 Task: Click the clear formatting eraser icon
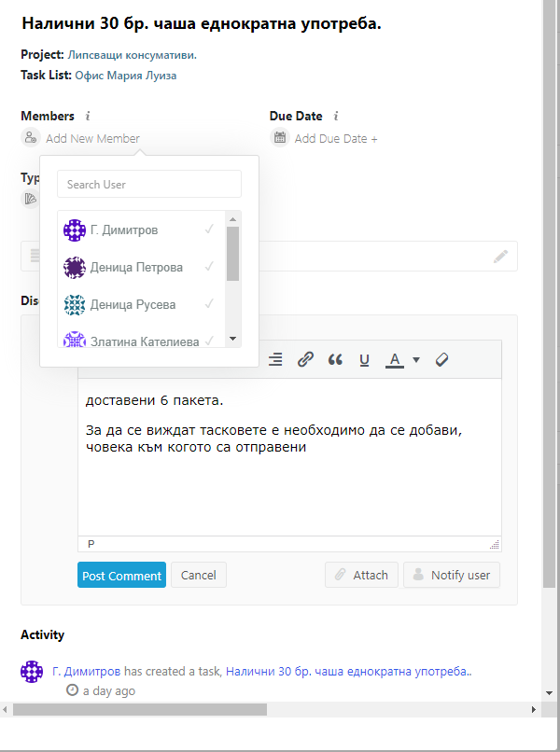(x=442, y=359)
